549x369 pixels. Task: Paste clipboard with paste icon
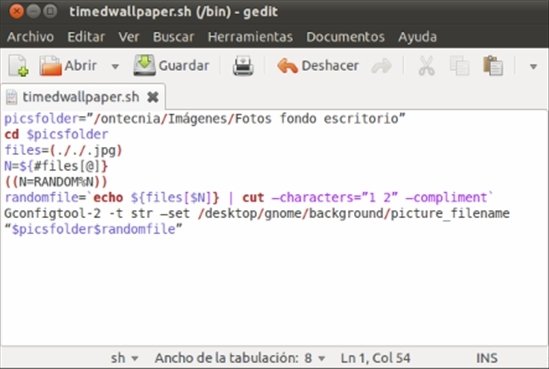[x=493, y=65]
